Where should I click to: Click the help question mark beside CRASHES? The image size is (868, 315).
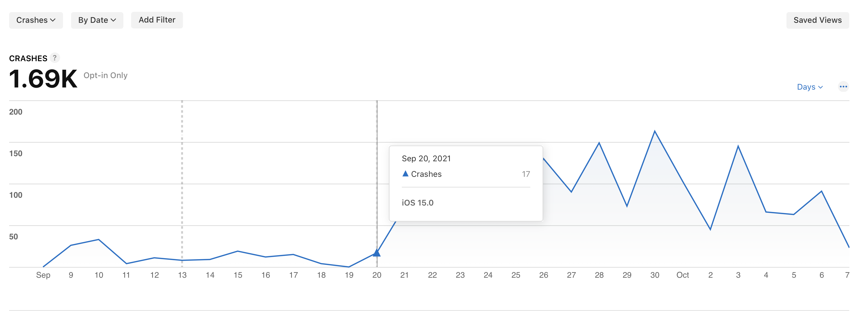55,58
